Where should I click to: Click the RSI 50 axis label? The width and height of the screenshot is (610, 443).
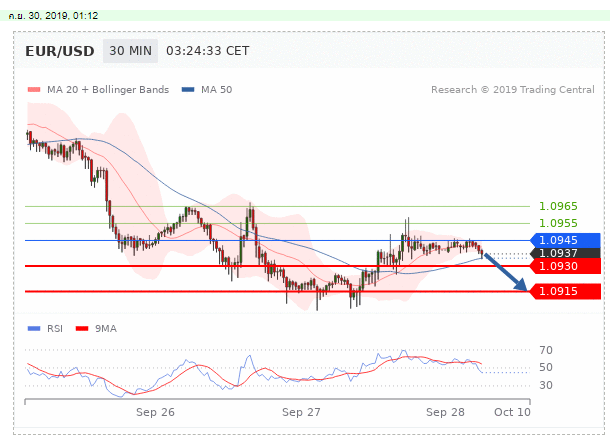[x=546, y=368]
